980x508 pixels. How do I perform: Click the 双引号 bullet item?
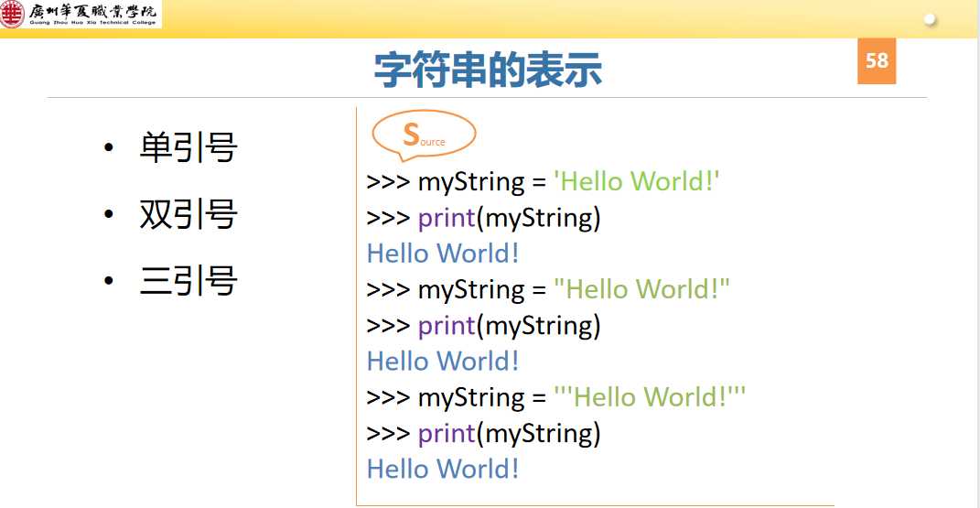point(188,214)
